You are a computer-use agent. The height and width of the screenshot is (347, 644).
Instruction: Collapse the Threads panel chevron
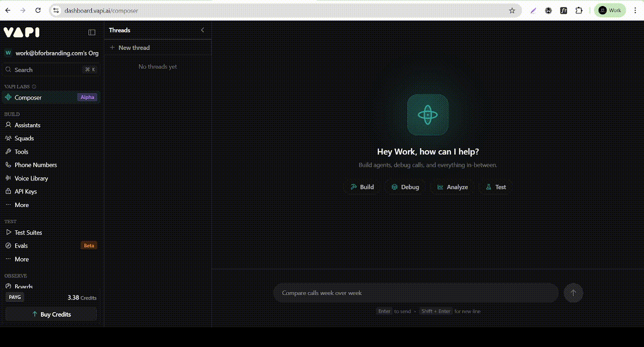click(202, 30)
